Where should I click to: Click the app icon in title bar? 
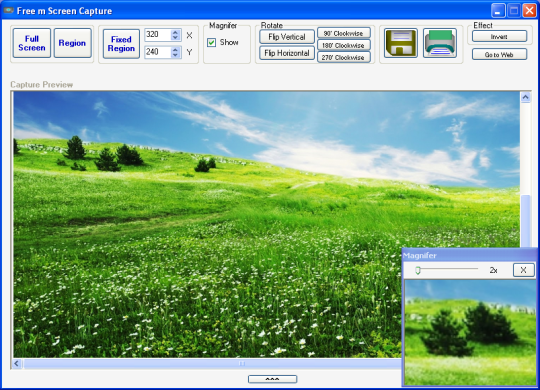pyautogui.click(x=9, y=10)
